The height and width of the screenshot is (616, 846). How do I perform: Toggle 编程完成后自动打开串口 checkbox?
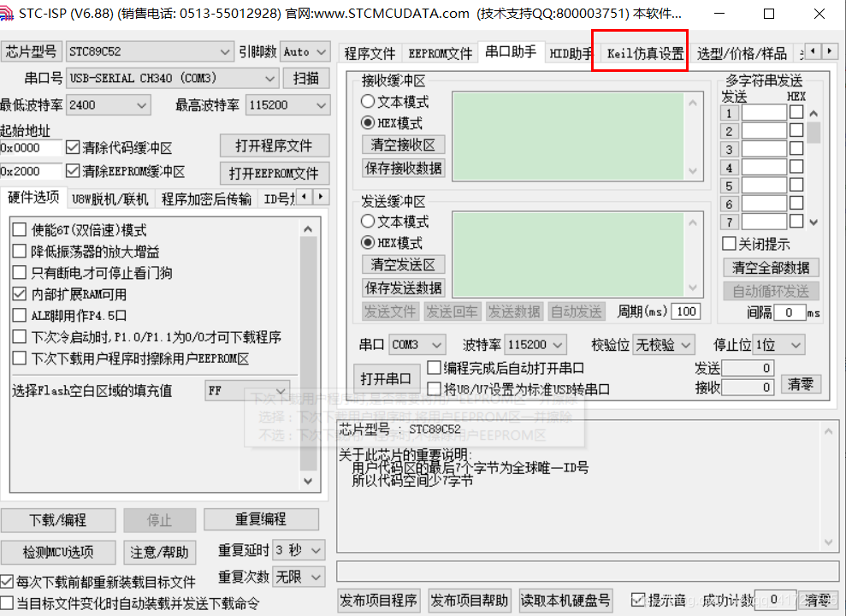(x=434, y=367)
